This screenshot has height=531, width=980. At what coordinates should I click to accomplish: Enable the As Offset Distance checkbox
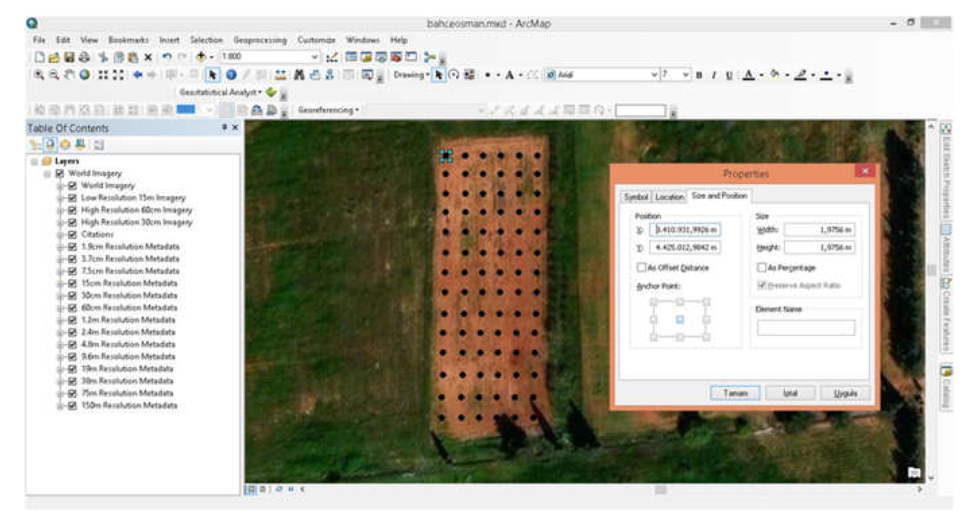(641, 268)
